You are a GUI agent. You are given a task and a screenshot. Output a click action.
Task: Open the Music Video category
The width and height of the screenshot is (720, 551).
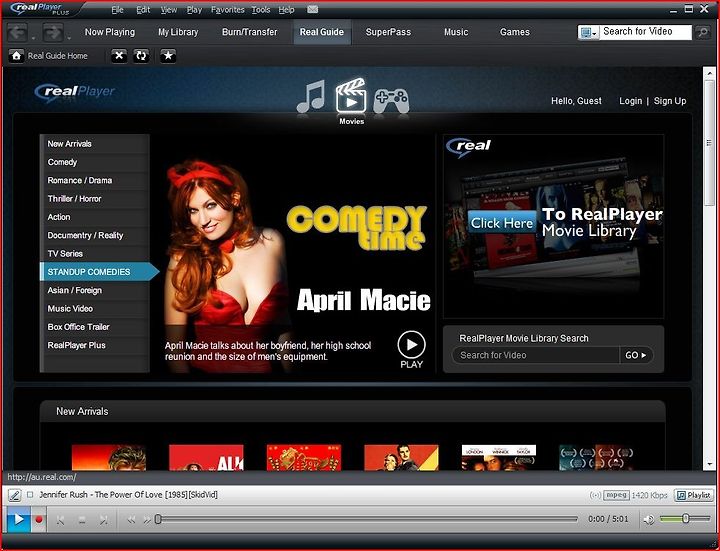pos(95,309)
